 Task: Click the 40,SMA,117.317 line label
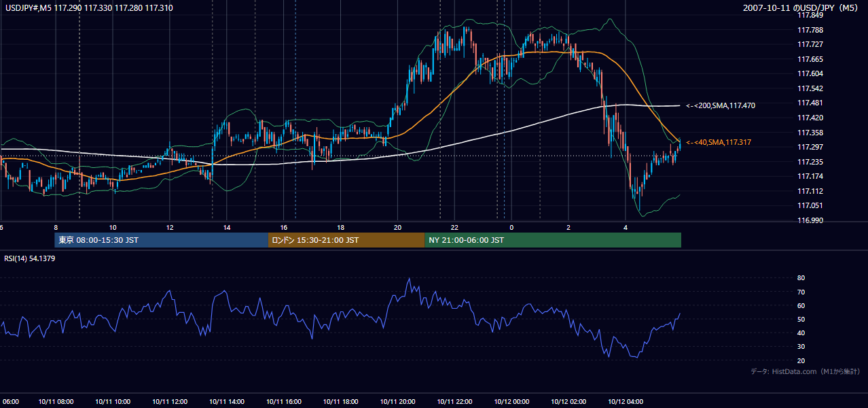click(x=719, y=142)
